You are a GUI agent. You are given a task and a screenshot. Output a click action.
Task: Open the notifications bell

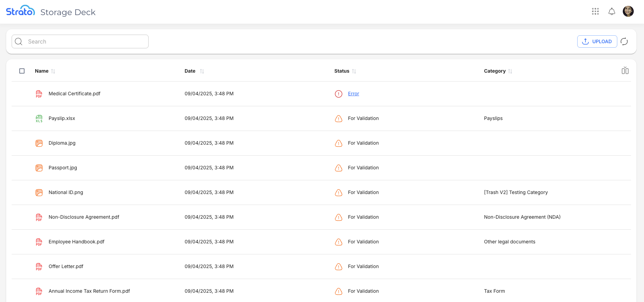point(611,12)
